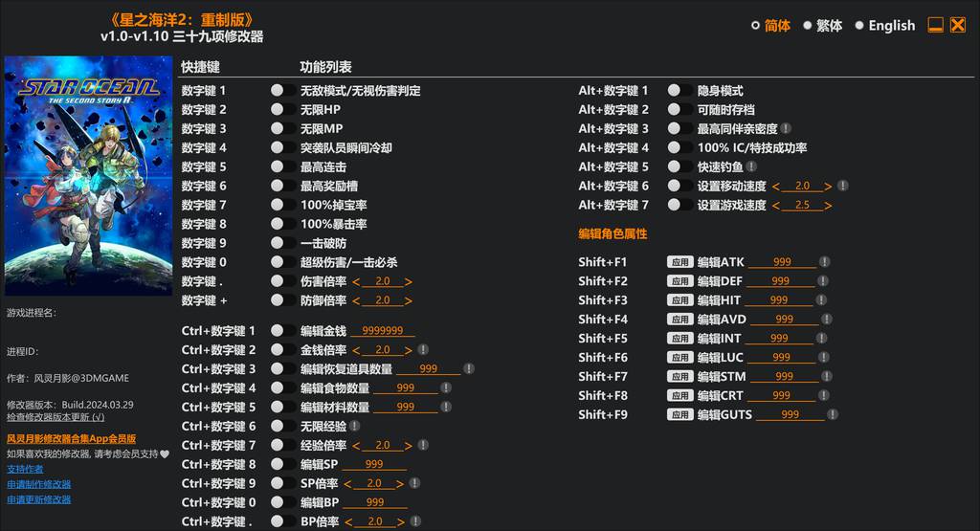Image resolution: width=980 pixels, height=531 pixels.
Task: Click the info icon beside 金钱倍率
Action: tap(423, 350)
